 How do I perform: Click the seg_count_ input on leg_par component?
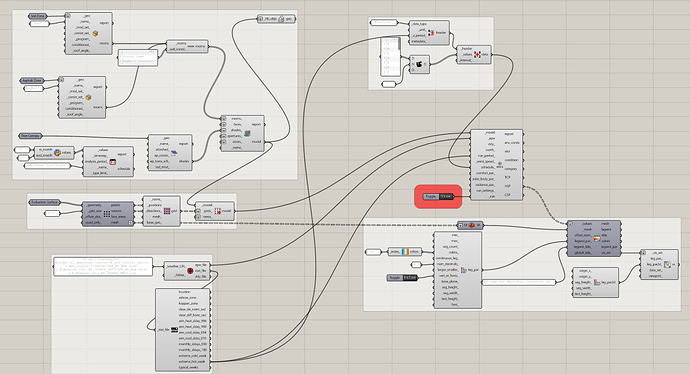(x=450, y=246)
